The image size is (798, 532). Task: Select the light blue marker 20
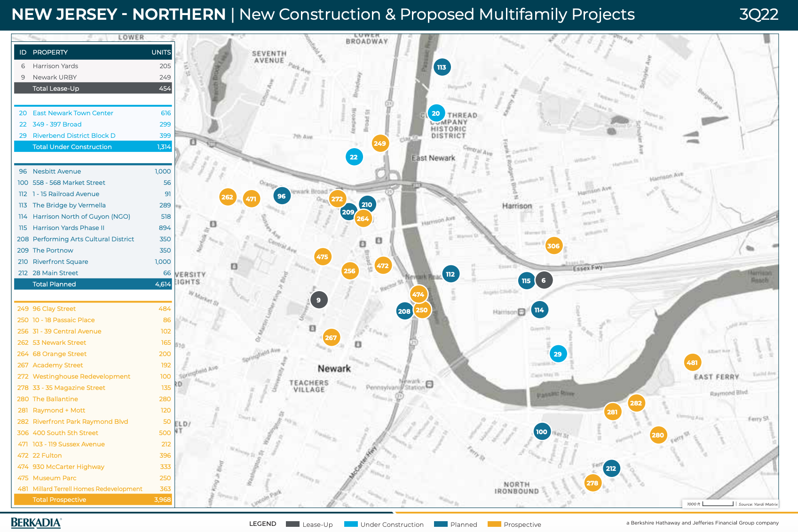point(436,113)
